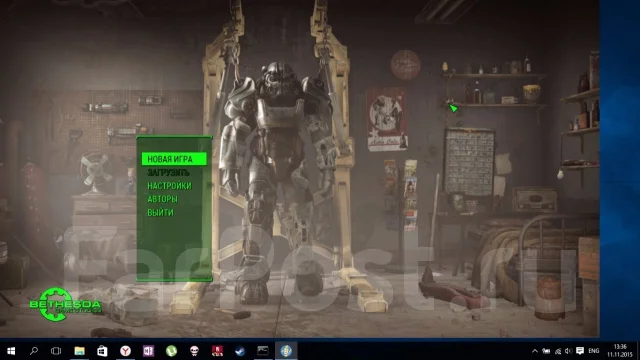Select ВЫЙТИ to quit the game
This screenshot has width=640, height=360.
(160, 213)
